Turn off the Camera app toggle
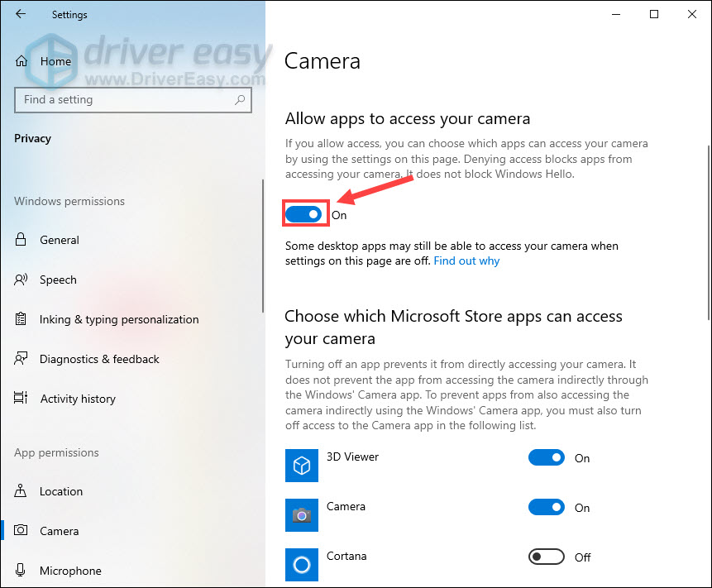The height and width of the screenshot is (588, 712). point(546,507)
